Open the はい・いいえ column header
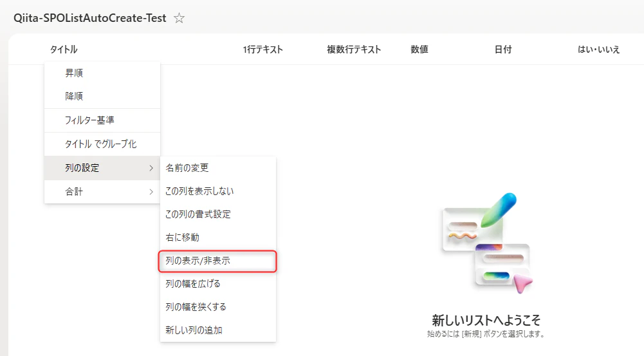The image size is (644, 356). 598,50
